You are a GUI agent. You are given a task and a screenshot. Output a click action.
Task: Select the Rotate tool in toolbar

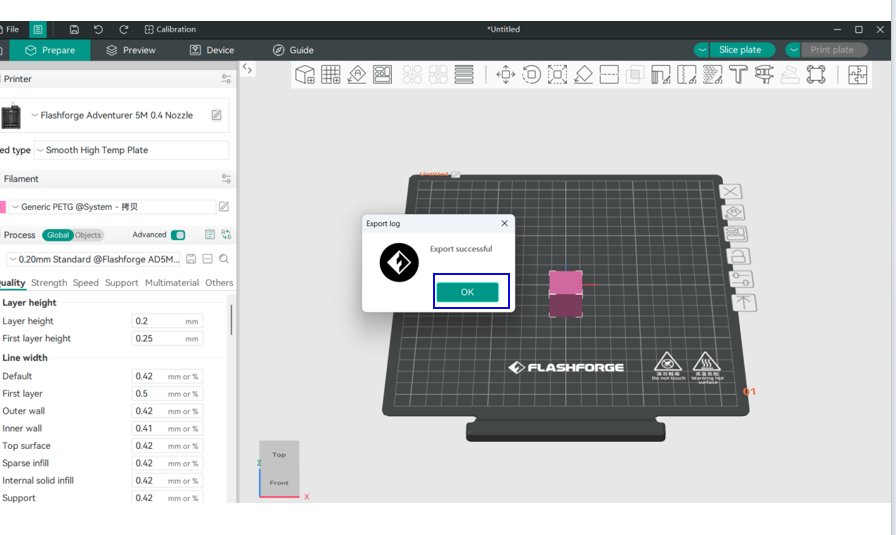pyautogui.click(x=531, y=75)
